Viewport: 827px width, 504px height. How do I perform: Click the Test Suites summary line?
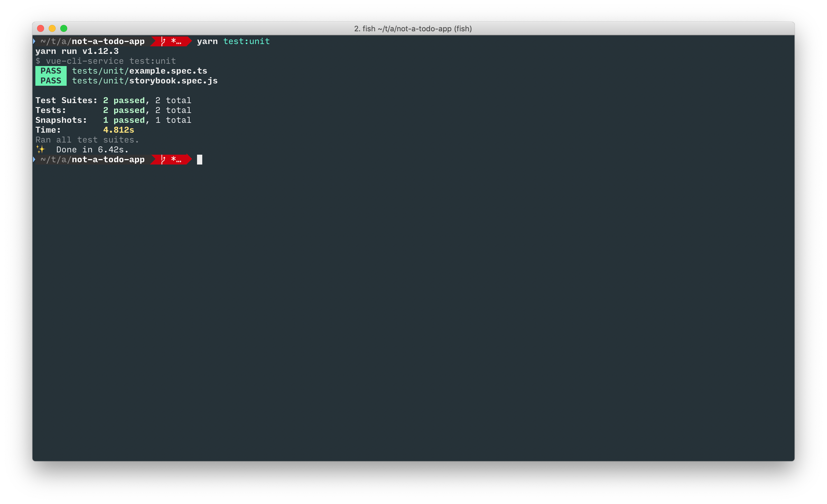(113, 100)
